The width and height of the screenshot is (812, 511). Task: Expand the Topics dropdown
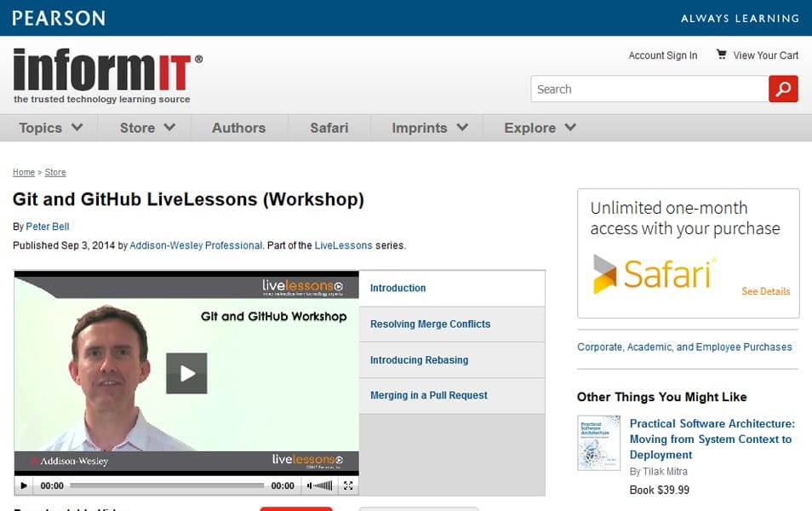49,127
